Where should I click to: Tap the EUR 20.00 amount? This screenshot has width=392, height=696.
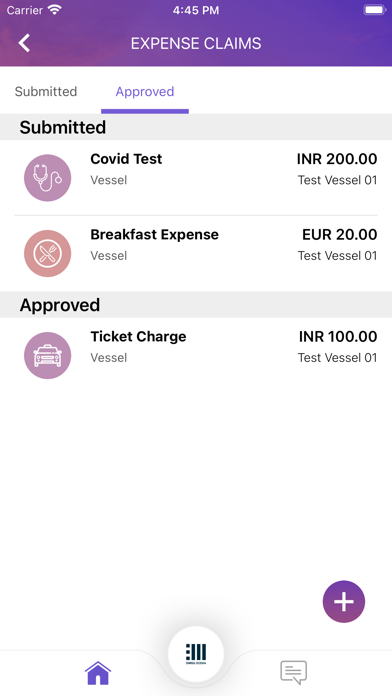coord(340,234)
